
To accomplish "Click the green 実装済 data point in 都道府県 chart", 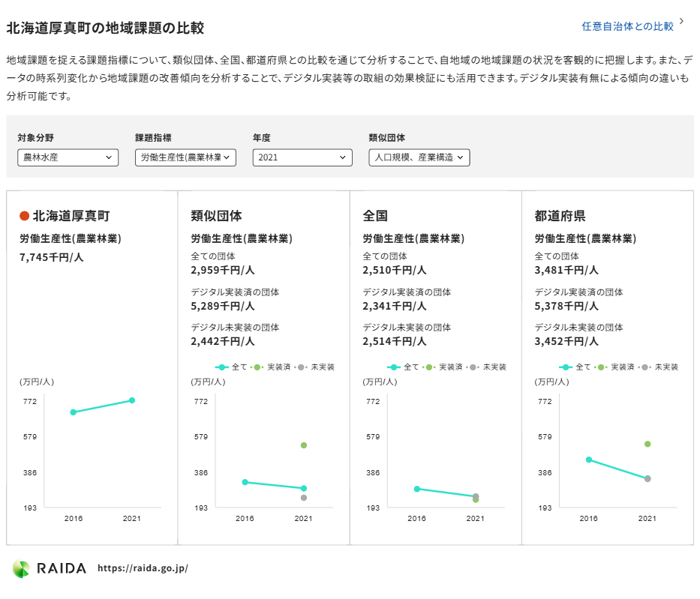I will 647,445.
